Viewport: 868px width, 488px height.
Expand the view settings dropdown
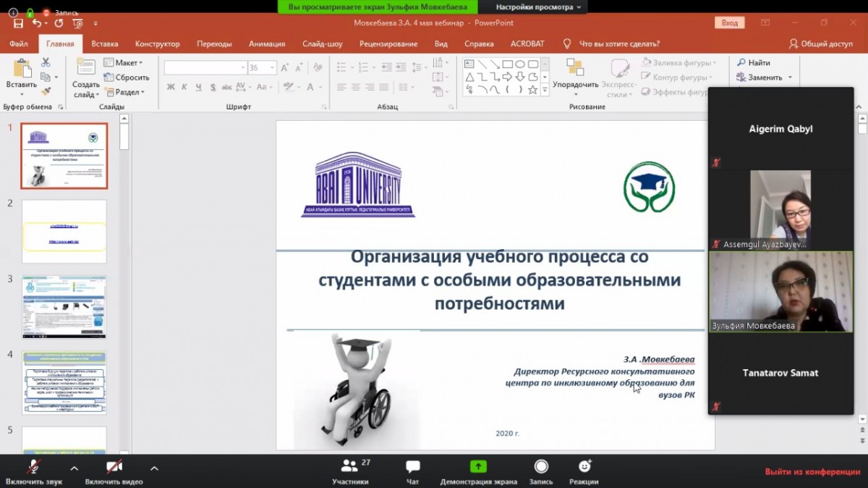coord(538,7)
